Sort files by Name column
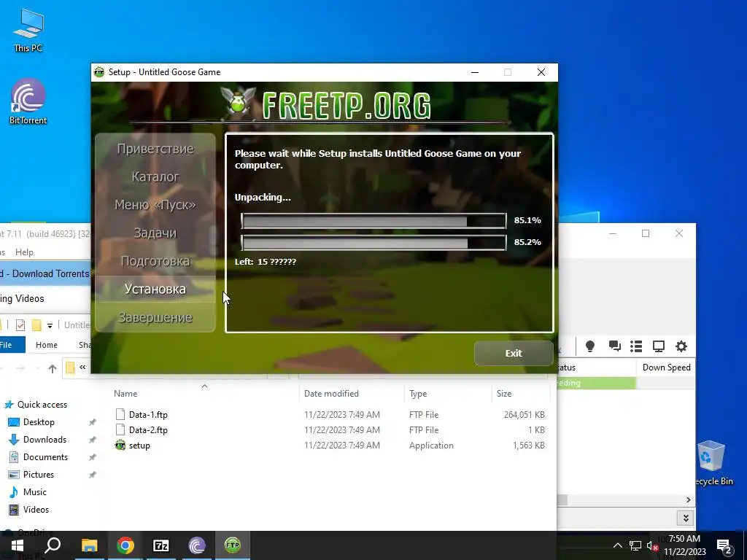The height and width of the screenshot is (560, 747). (125, 394)
